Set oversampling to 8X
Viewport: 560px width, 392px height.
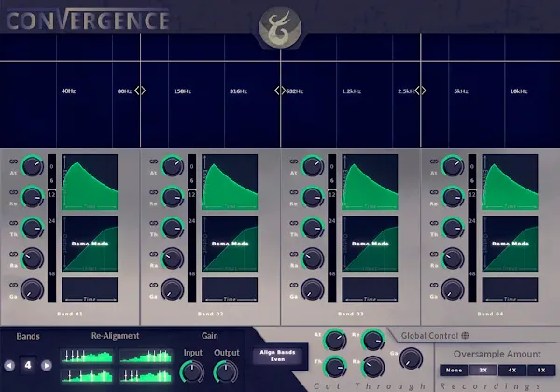(x=541, y=371)
